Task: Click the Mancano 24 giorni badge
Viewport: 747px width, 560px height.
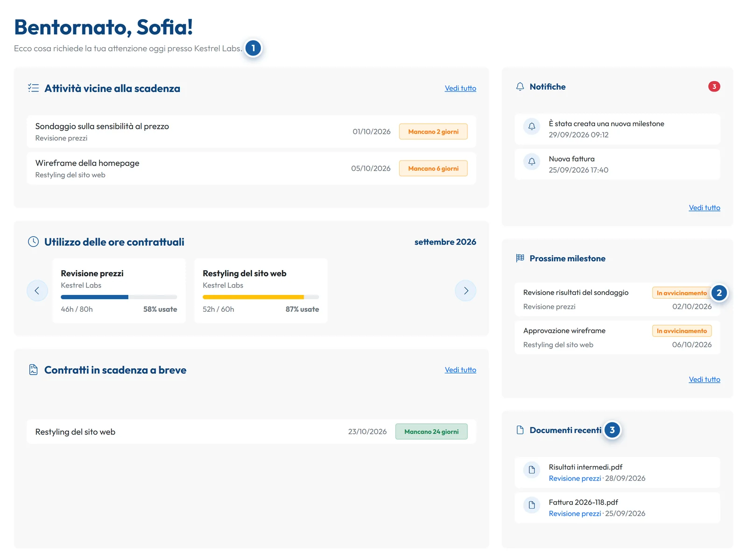Action: click(x=431, y=432)
